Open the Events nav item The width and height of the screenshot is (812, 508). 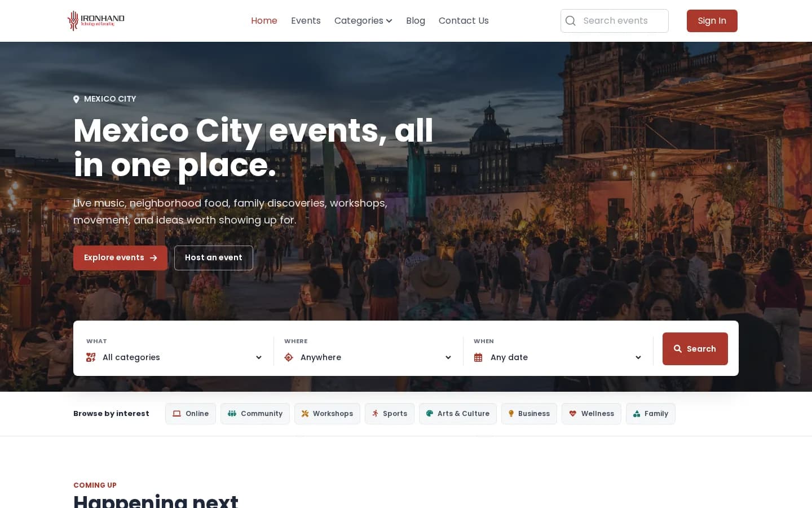coord(306,21)
